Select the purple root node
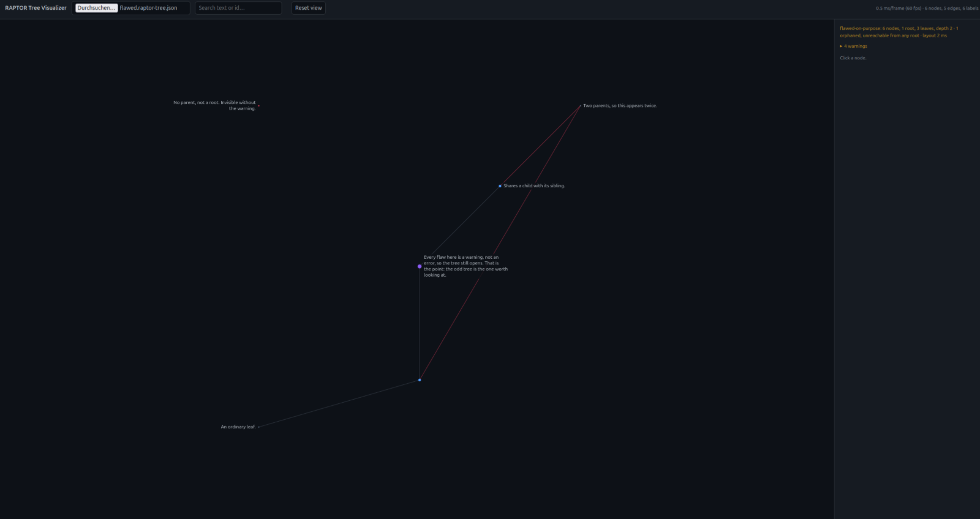Image resolution: width=980 pixels, height=519 pixels. coord(420,266)
